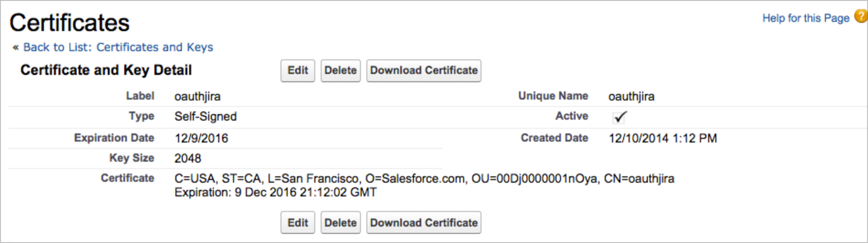Click the Created Date value 12/10/2014 1:12 PM
868x243 pixels.
click(x=662, y=138)
